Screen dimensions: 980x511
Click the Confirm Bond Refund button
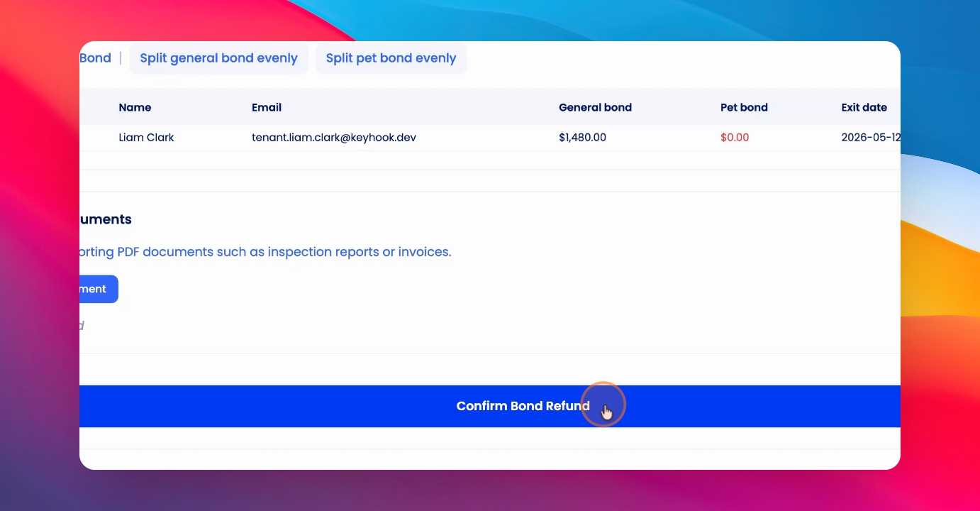pyautogui.click(x=490, y=406)
